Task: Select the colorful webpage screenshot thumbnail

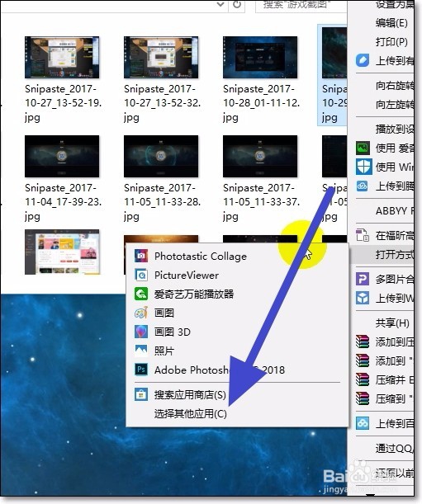Action: [62, 252]
